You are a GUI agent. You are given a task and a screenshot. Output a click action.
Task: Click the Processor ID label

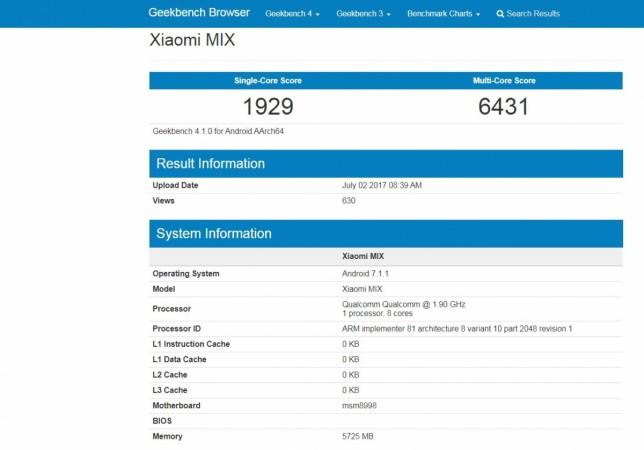pyautogui.click(x=177, y=328)
